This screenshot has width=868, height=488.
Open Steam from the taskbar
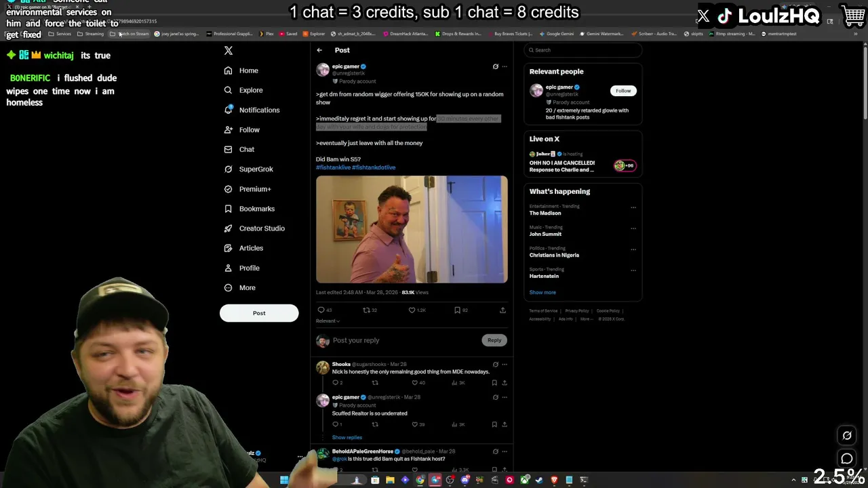click(539, 480)
